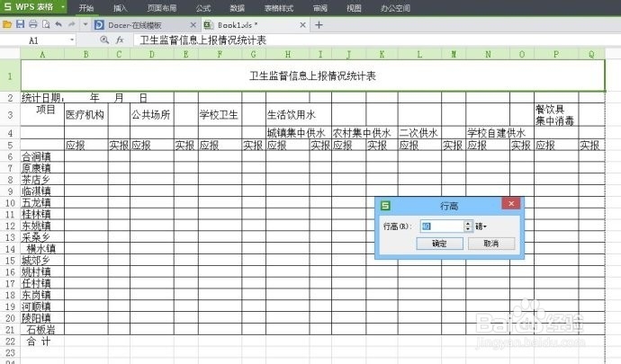Confirm row height with 确定 button
The image size is (621, 364).
[439, 244]
